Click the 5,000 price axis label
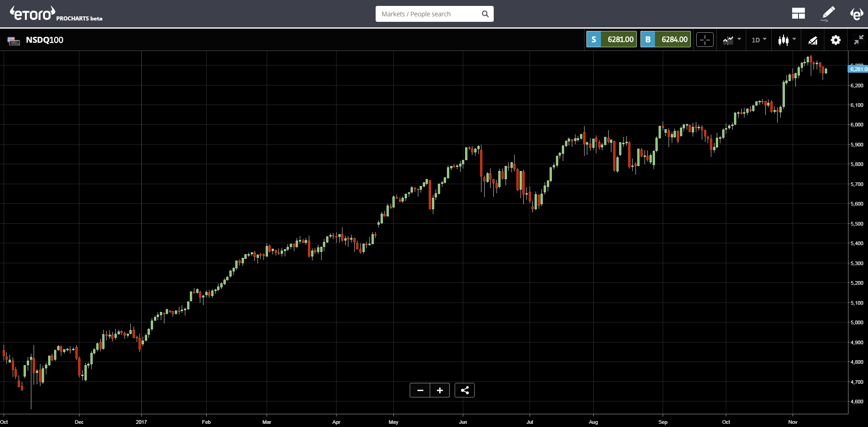This screenshot has width=868, height=427. point(857,322)
